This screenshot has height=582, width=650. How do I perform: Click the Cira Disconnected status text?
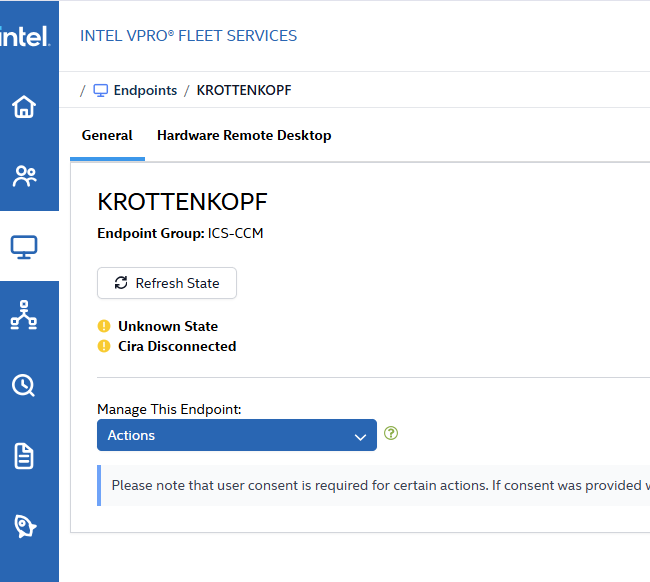(x=177, y=346)
